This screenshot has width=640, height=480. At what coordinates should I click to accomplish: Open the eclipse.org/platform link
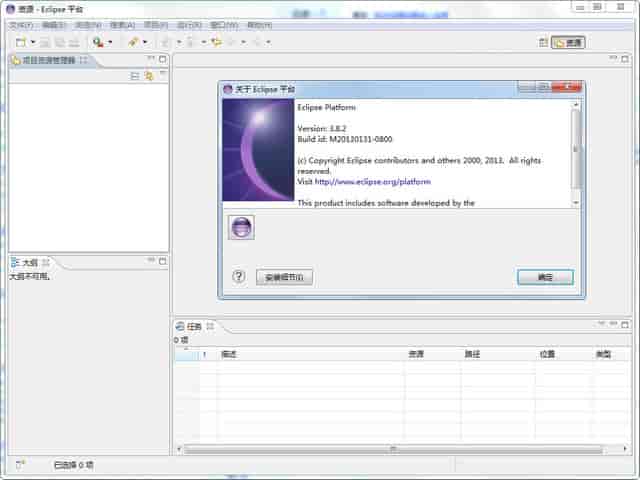click(373, 182)
